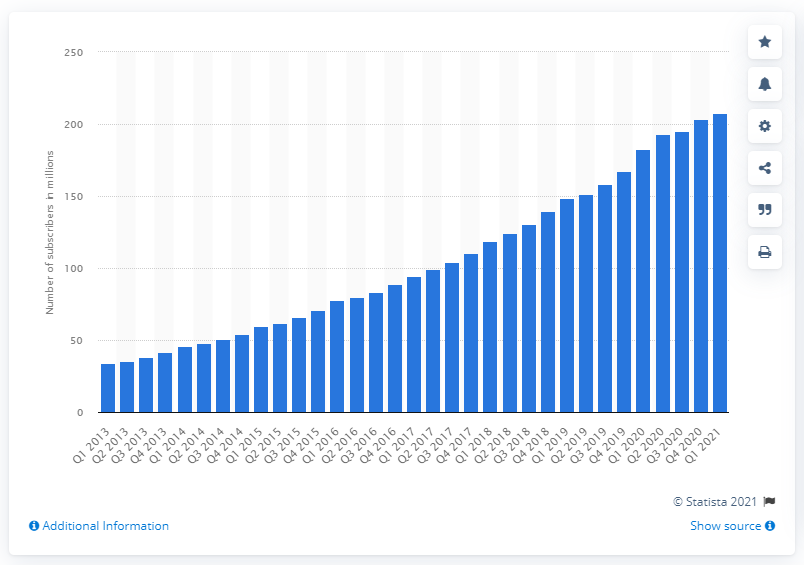Click the Q1 2013 axis label
Image resolution: width=804 pixels, height=565 pixels.
pos(92,446)
